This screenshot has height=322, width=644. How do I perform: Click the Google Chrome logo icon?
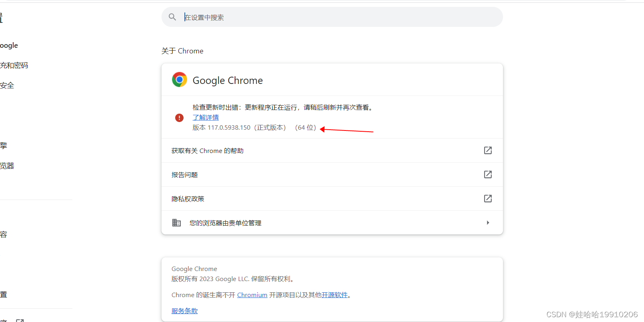pos(180,80)
